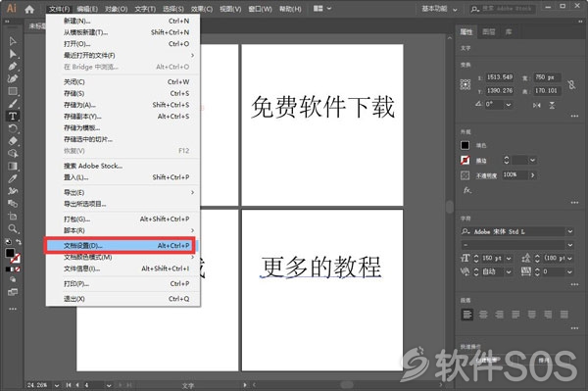
Task: Click the toolbar black fill swatch
Action: (10, 253)
